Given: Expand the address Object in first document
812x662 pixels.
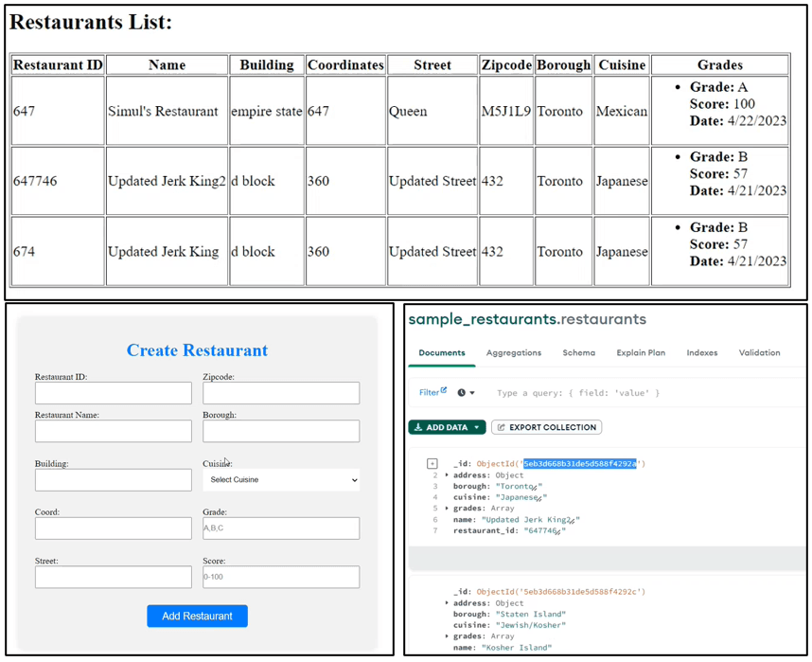Looking at the screenshot, I should tap(447, 475).
